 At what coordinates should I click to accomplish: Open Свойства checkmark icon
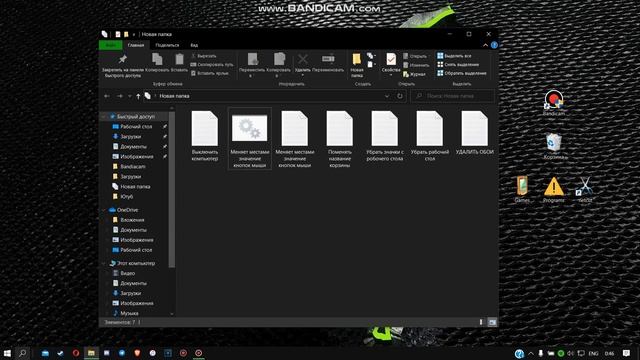[x=391, y=59]
